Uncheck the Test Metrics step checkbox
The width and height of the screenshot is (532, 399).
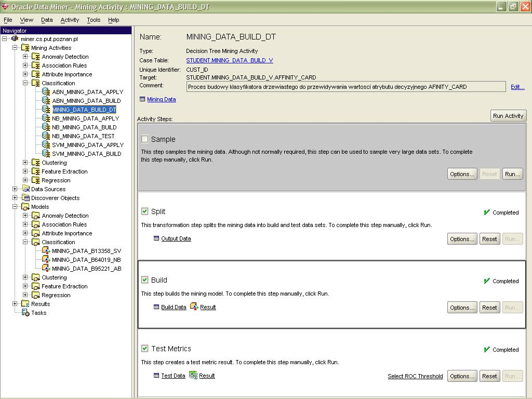145,349
